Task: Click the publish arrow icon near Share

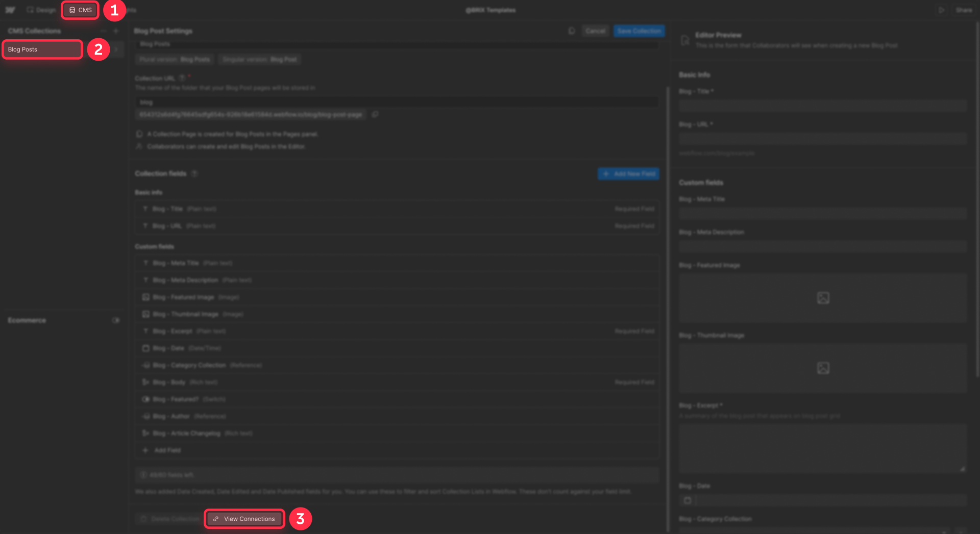Action: tap(942, 10)
